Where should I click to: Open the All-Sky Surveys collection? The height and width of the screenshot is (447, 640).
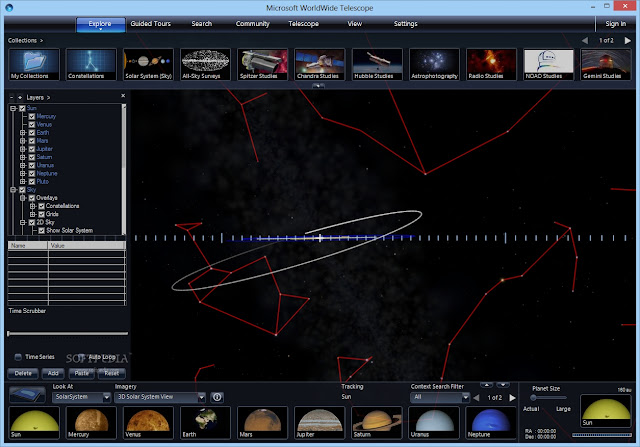205,64
